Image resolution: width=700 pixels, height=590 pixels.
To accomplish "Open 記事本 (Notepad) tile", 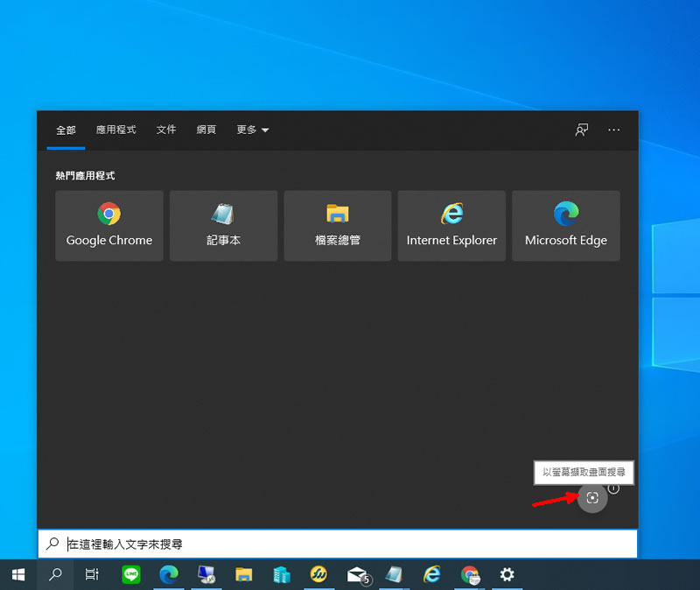I will 223,226.
